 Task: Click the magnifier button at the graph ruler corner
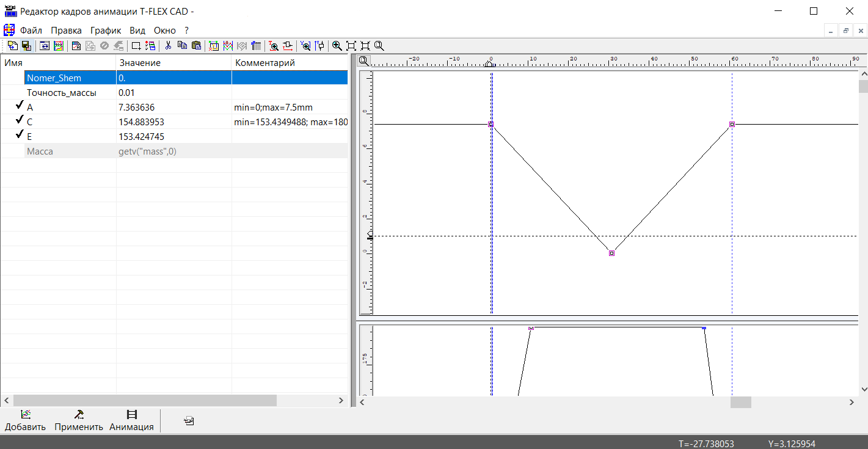click(363, 60)
